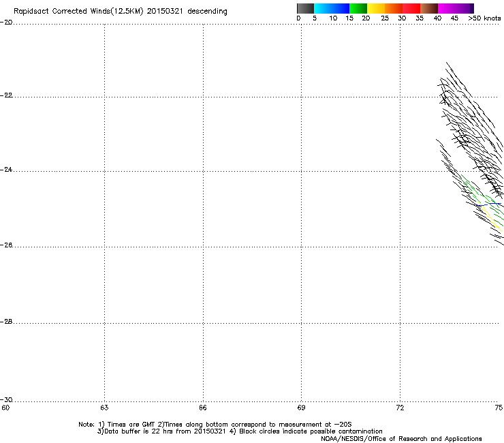Click latitude axis label '-28'
504x443 pixels.
[6, 322]
